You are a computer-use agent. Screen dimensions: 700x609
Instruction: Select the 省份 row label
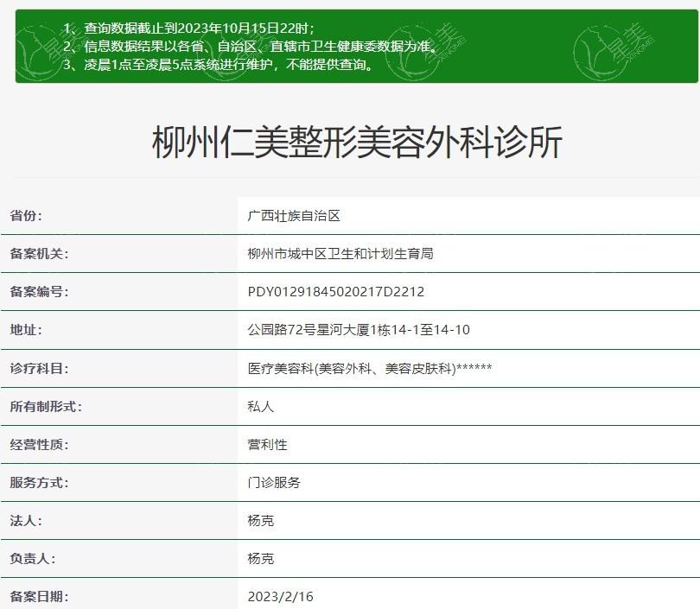coord(25,216)
